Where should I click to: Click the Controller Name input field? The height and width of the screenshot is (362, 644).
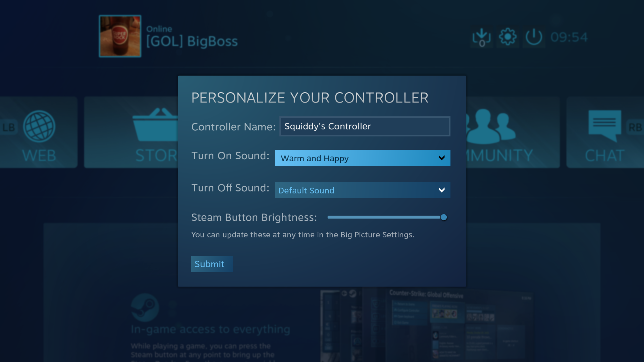click(364, 126)
